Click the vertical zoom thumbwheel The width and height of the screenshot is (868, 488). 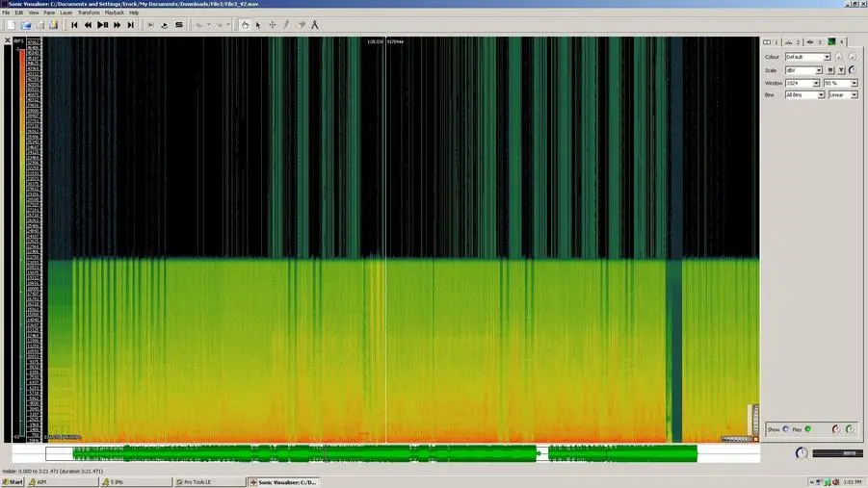tap(755, 420)
